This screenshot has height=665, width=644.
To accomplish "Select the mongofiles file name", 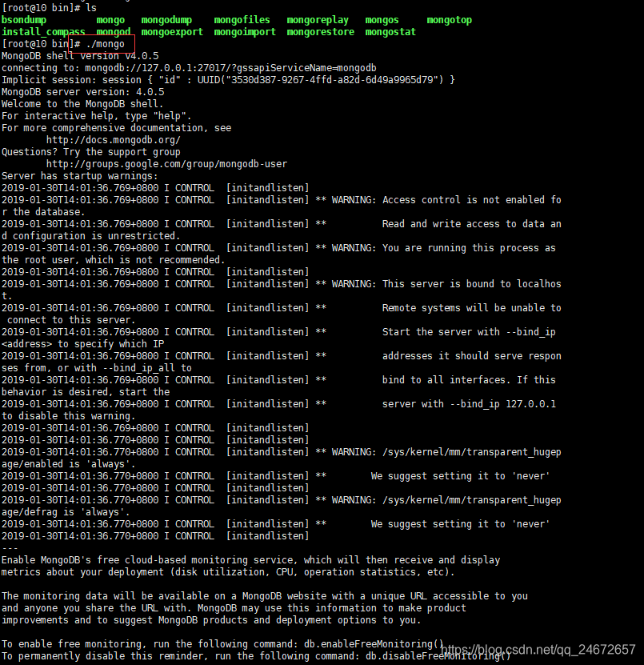I will (x=242, y=20).
